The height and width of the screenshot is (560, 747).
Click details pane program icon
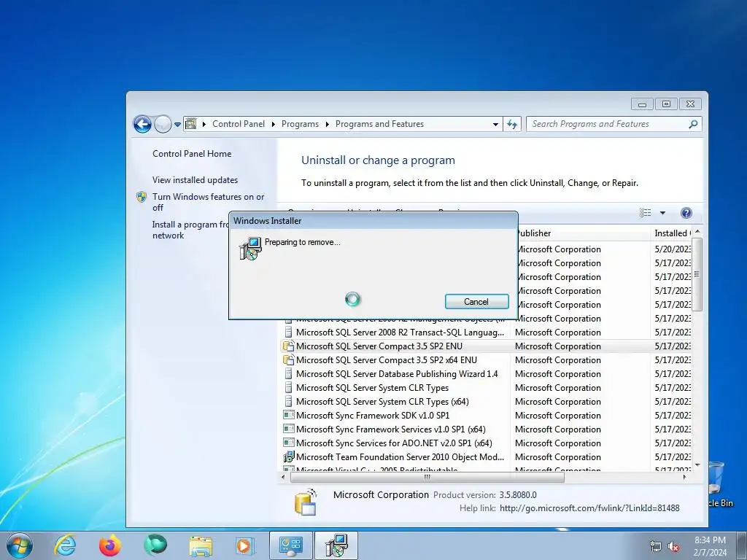pyautogui.click(x=306, y=502)
